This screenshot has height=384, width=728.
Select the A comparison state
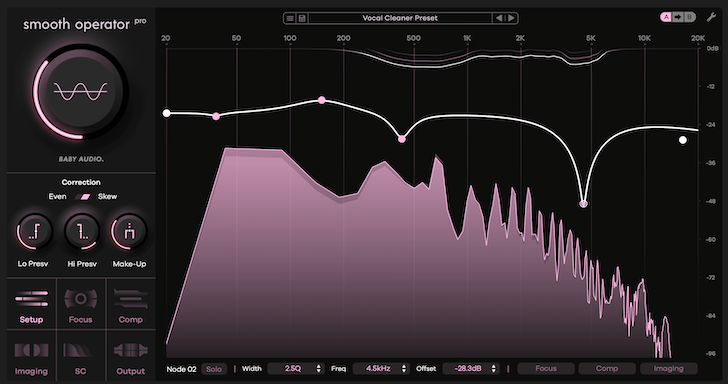(x=667, y=17)
